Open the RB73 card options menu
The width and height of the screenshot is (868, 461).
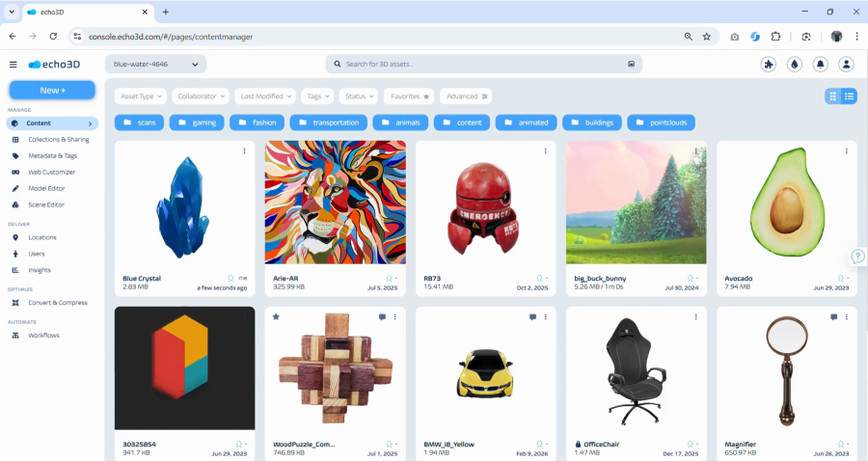click(x=545, y=150)
